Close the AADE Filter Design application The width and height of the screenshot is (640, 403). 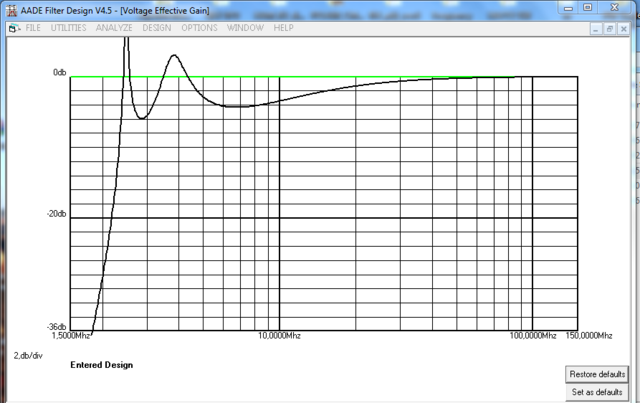pos(617,8)
